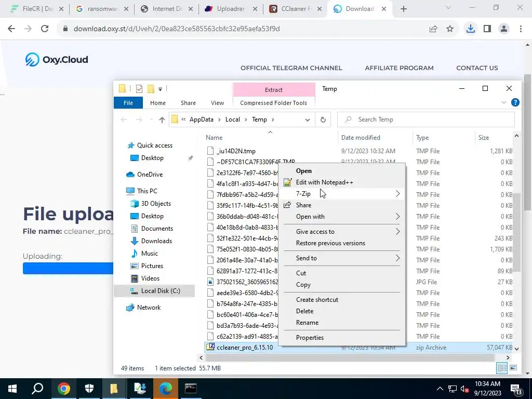Choose Share in context menu
This screenshot has height=399, width=532.
[x=342, y=205]
